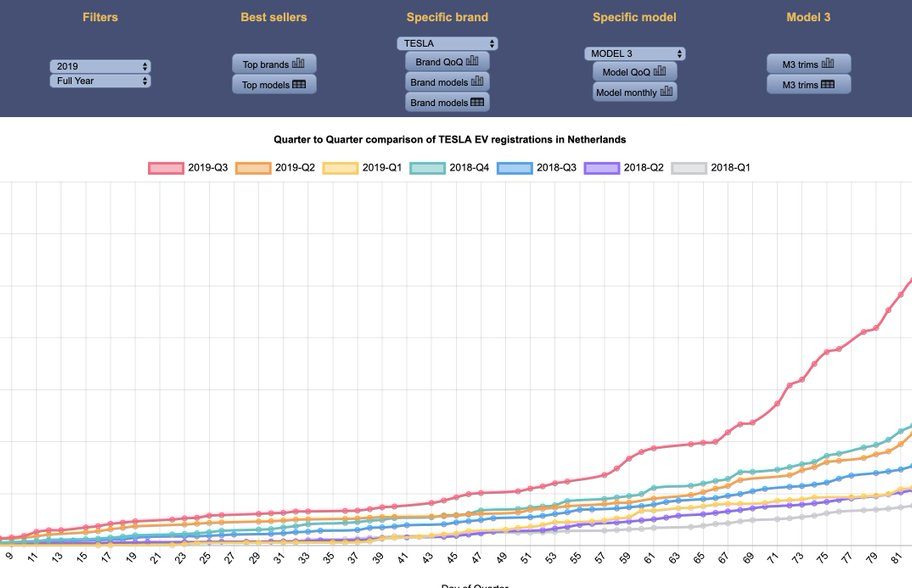
Task: Open the Full Year period dropdown
Action: (100, 81)
